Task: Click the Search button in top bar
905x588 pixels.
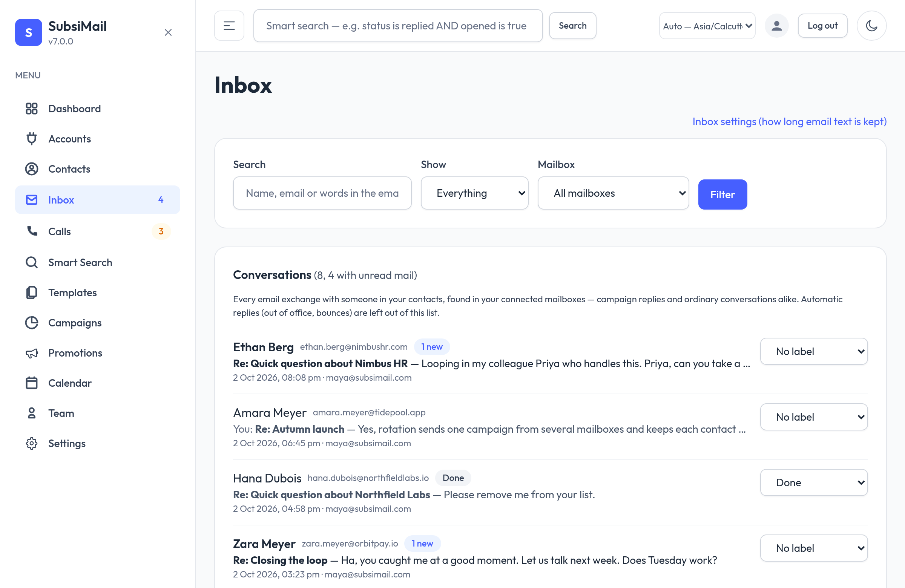Action: coord(572,26)
